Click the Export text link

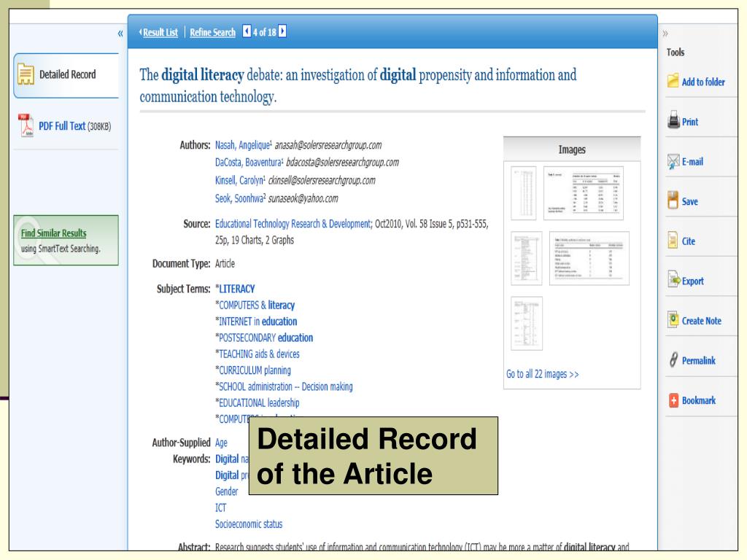[693, 281]
